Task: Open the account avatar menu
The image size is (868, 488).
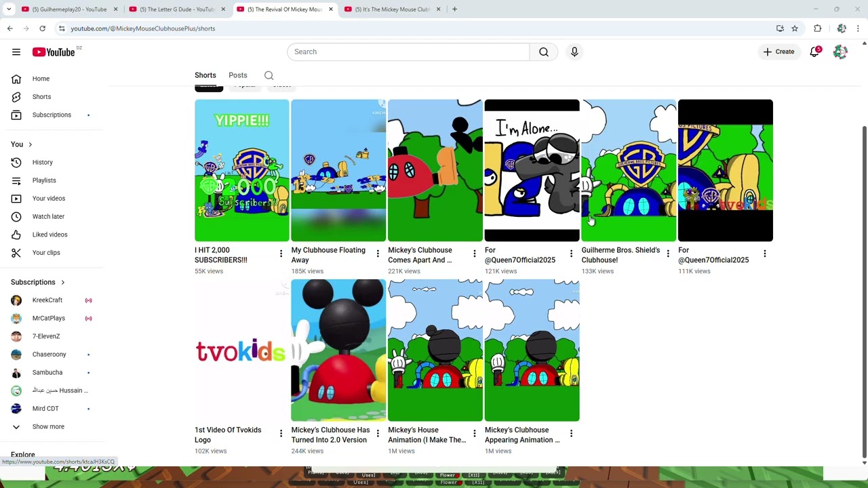Action: click(840, 52)
